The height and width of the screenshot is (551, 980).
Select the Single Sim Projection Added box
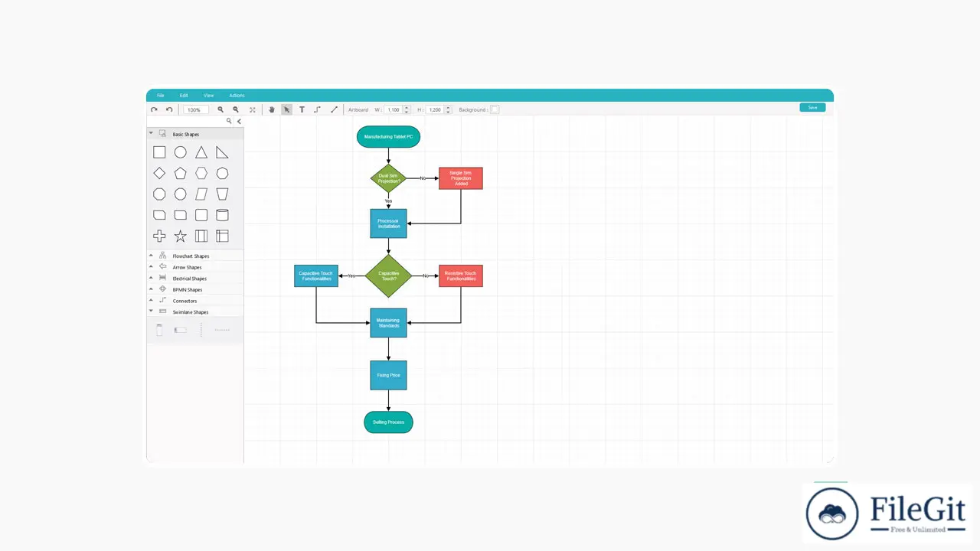[461, 178]
